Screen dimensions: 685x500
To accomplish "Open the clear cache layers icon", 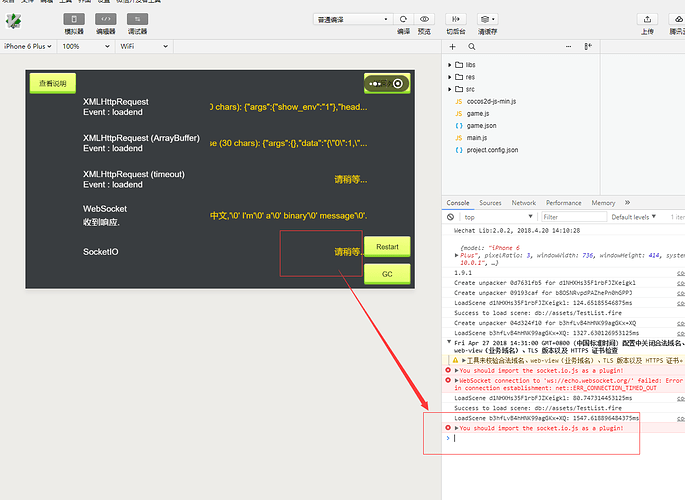I will pos(487,19).
